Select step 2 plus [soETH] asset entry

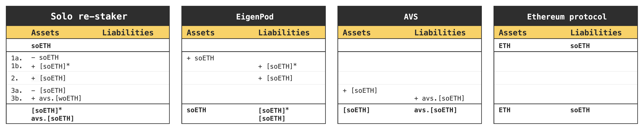[49, 78]
